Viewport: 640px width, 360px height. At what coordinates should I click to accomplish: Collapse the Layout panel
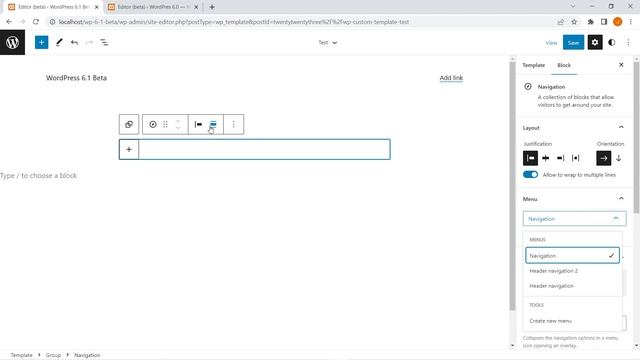[621, 128]
